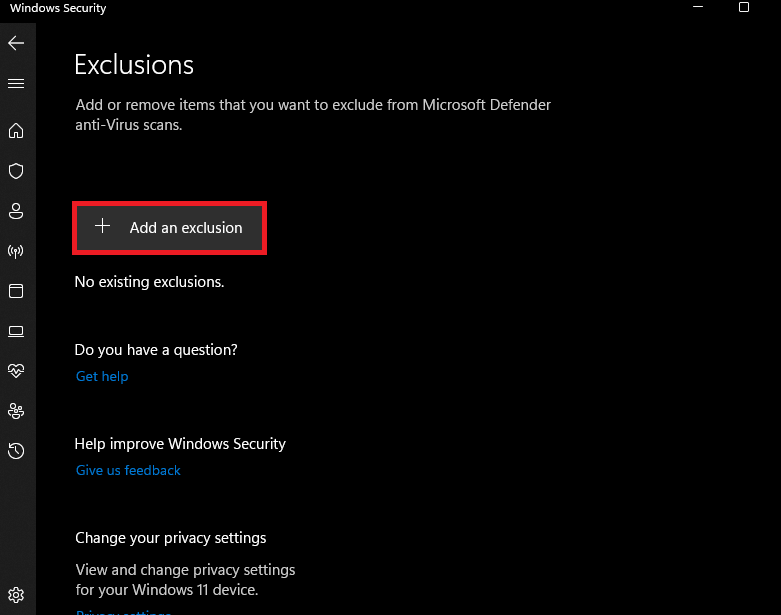Viewport: 781px width, 615px height.
Task: Open Device security laptop icon
Action: 16,331
